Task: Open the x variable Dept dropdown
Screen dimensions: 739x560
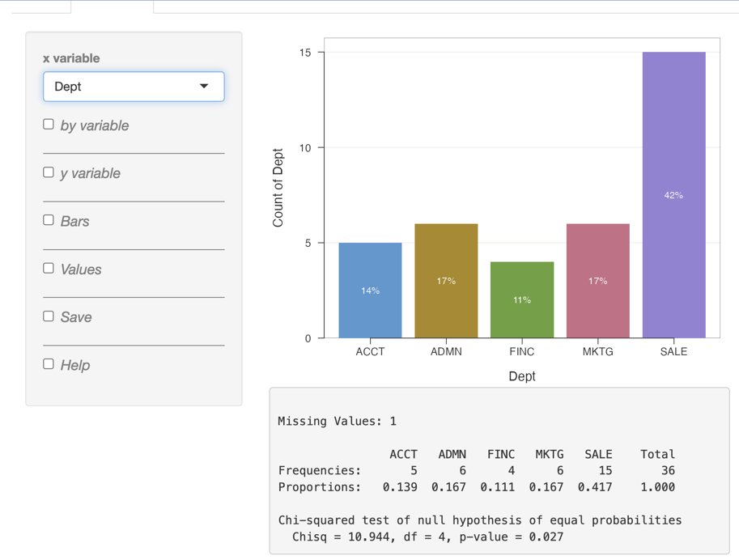Action: coord(121,87)
